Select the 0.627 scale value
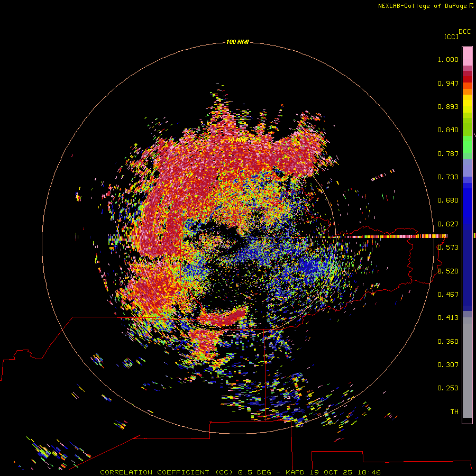The width and height of the screenshot is (476, 476). pyautogui.click(x=448, y=224)
